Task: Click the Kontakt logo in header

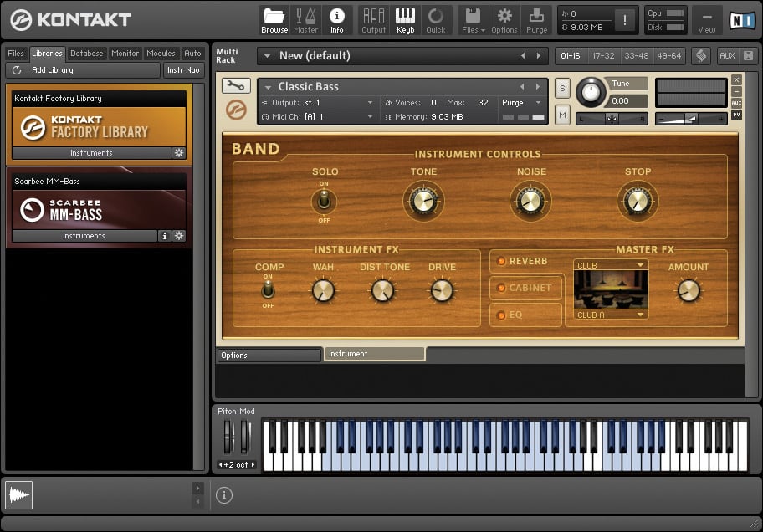Action: [x=71, y=20]
